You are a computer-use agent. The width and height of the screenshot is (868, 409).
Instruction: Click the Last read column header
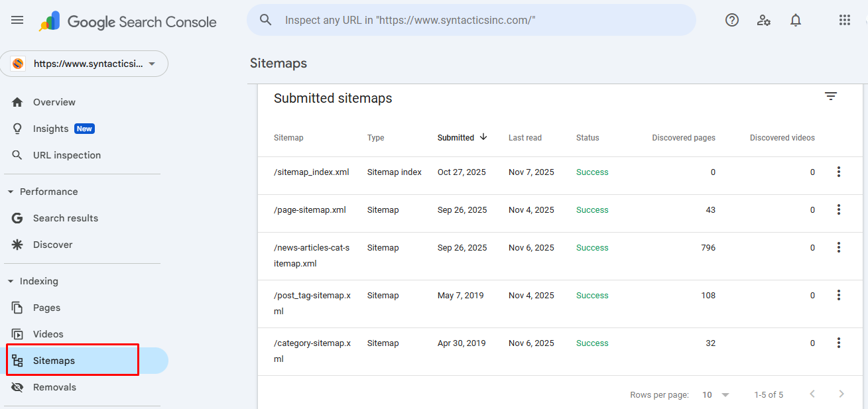click(525, 138)
